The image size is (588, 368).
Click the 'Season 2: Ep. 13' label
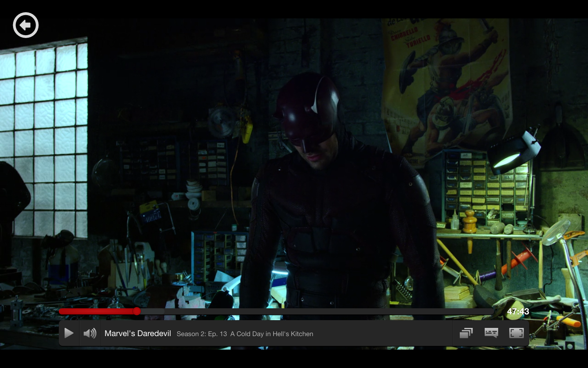[202, 334]
